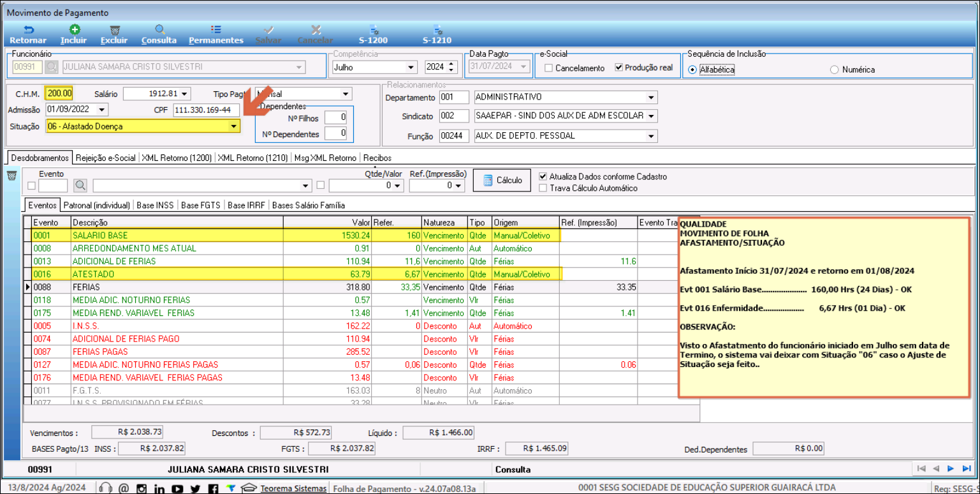
Task: Open the Instagram icon in status bar
Action: 142,488
